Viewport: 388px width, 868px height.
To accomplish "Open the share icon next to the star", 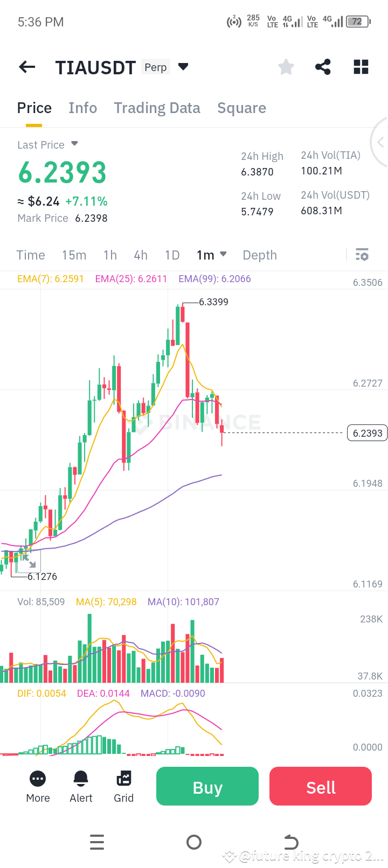I will (x=323, y=67).
